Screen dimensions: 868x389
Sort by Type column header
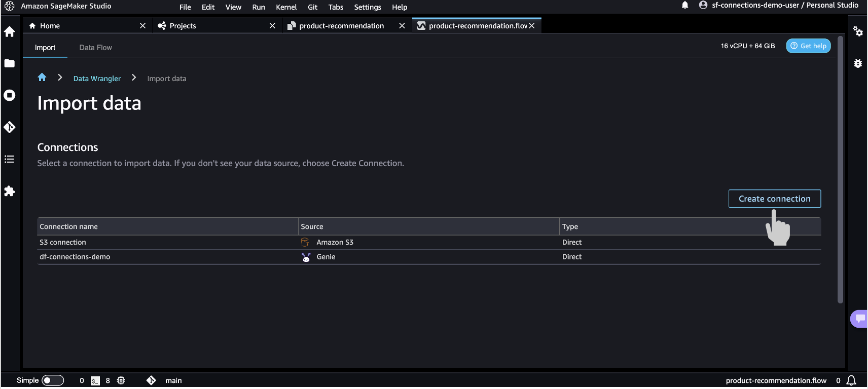tap(690, 226)
